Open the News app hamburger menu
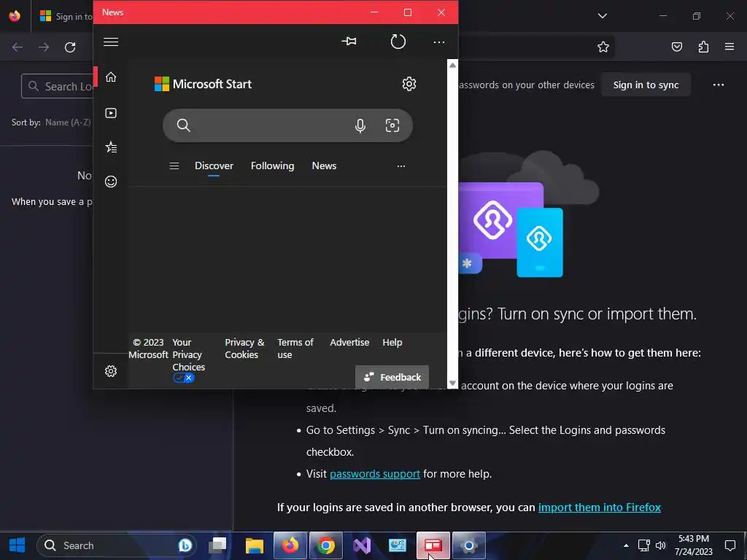 click(111, 42)
